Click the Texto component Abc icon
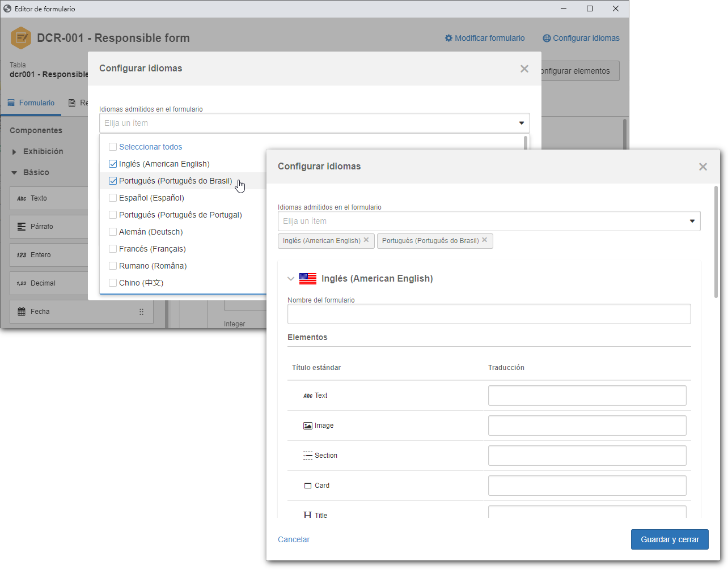 tap(22, 198)
